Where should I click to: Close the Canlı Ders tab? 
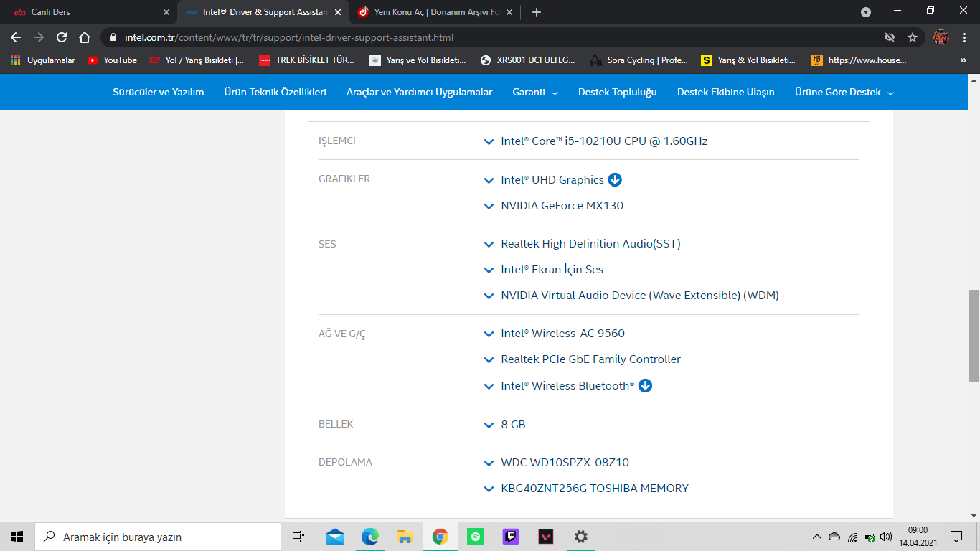click(x=166, y=12)
